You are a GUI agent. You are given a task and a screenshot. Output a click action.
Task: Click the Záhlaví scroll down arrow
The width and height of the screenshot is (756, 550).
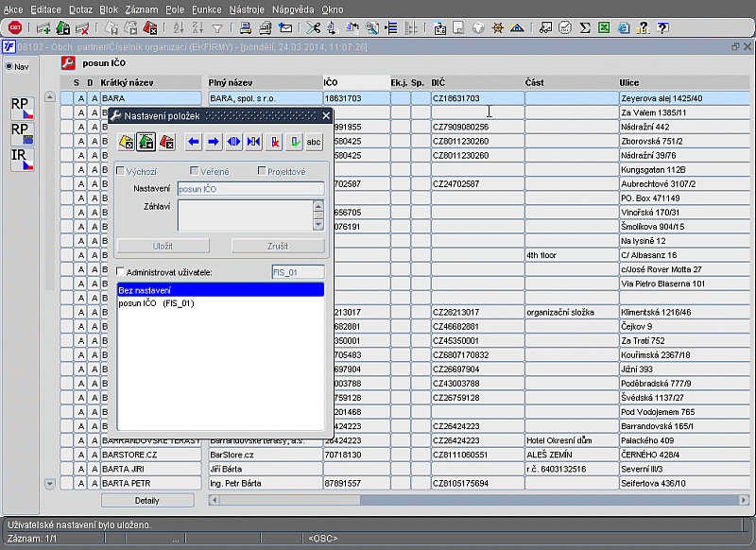[x=318, y=225]
